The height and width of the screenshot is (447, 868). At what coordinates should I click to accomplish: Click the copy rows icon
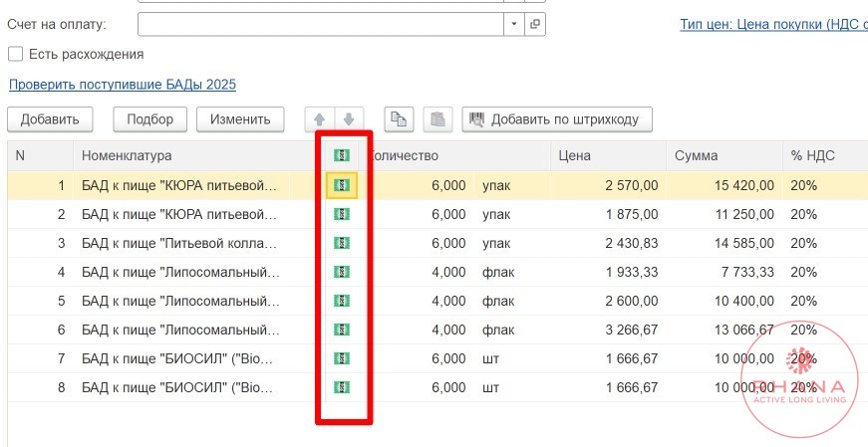pos(399,119)
